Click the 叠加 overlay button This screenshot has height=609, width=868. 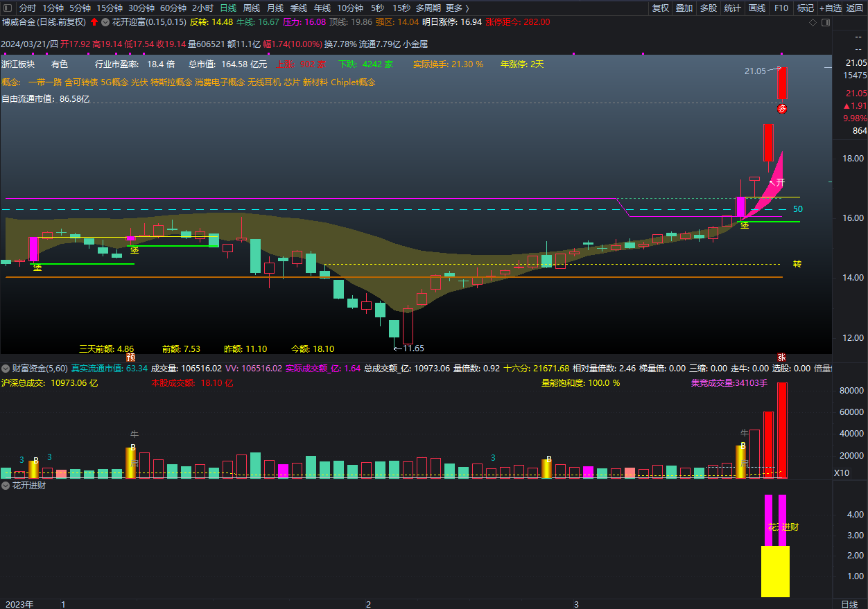(x=684, y=8)
